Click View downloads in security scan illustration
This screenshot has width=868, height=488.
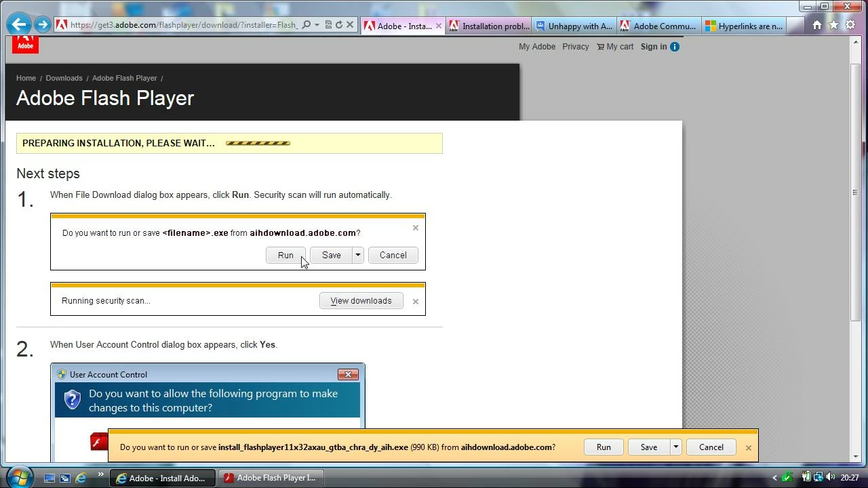(361, 301)
